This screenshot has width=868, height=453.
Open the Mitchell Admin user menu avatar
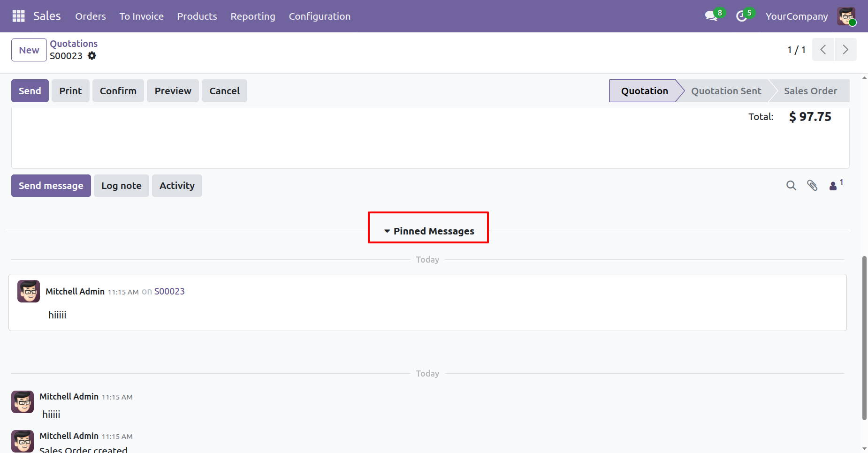846,16
